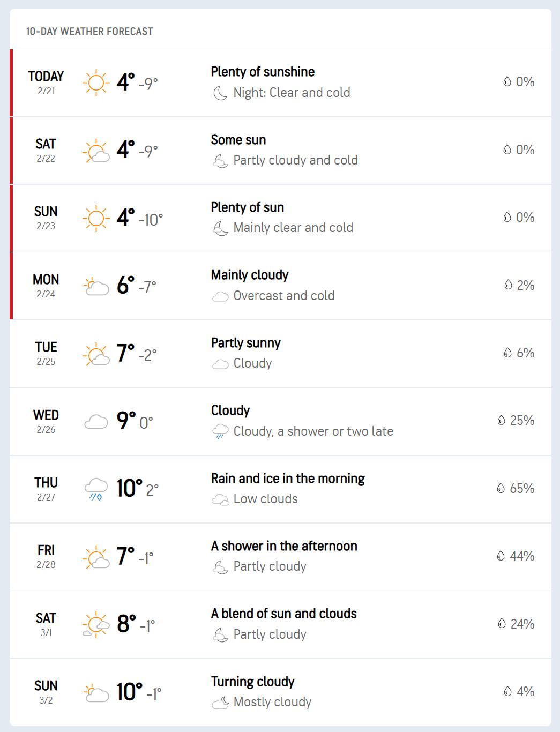Click the low clouds icon on Thursday's row
This screenshot has height=732, width=560.
220,499
